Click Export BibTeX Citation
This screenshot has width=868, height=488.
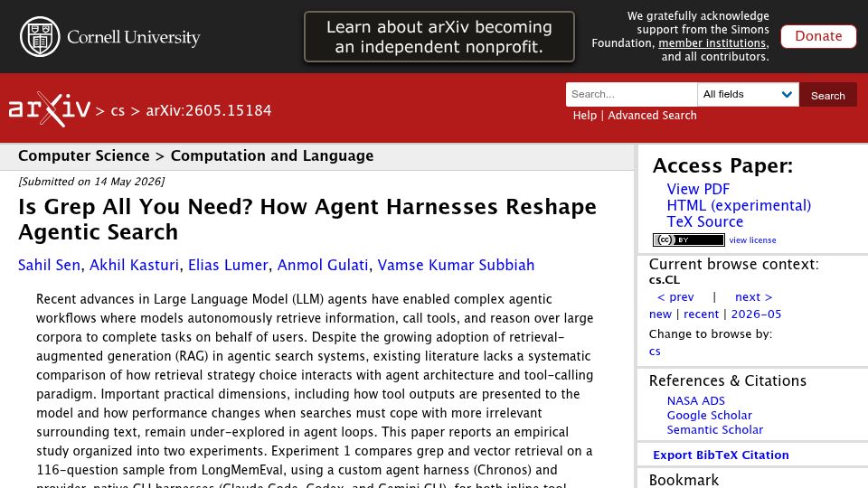(721, 455)
